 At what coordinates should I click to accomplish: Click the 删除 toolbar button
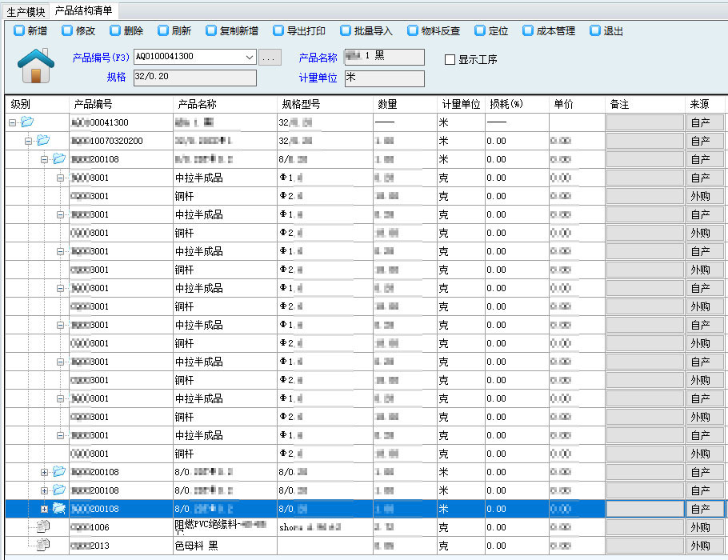click(126, 31)
